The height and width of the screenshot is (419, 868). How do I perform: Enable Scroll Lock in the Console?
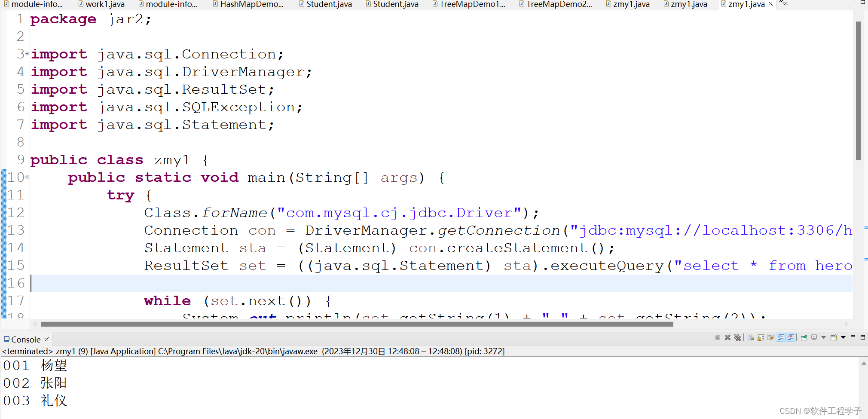pyautogui.click(x=761, y=338)
